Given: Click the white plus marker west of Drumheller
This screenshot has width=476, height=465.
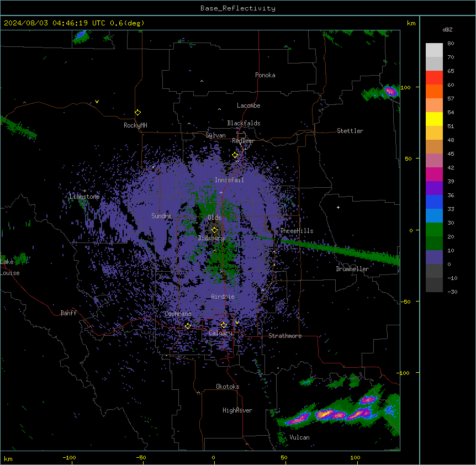Looking at the screenshot, I should (x=338, y=207).
